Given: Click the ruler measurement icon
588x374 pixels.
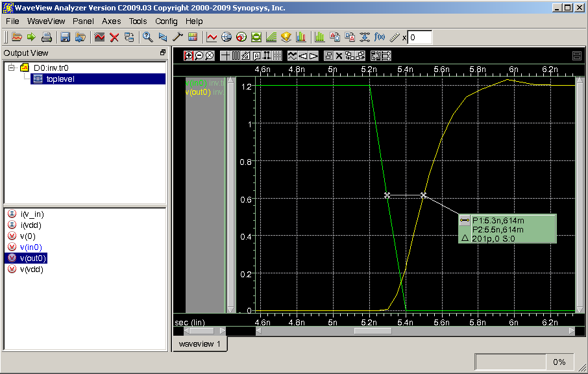Looking at the screenshot, I should coord(395,37).
